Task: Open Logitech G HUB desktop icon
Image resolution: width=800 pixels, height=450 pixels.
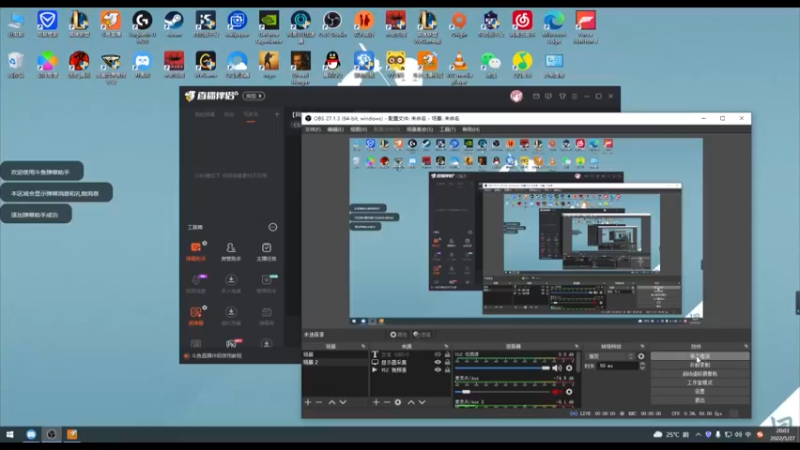Action: click(x=142, y=27)
